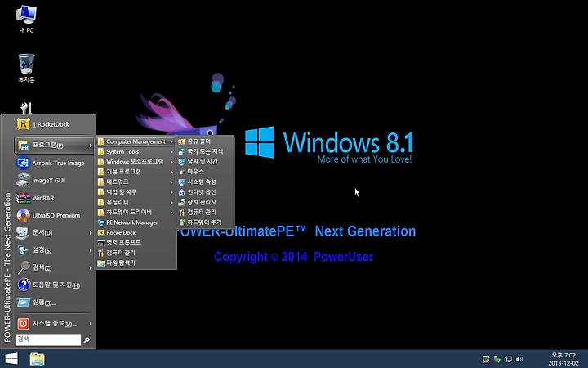Open partially hidden tools desktop icon
Screen dimensions: 588x368
(26, 108)
